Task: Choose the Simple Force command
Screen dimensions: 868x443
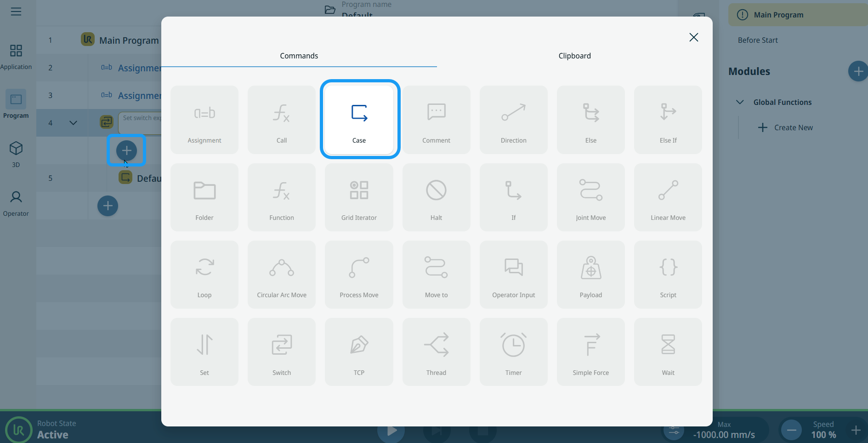Action: click(x=590, y=352)
